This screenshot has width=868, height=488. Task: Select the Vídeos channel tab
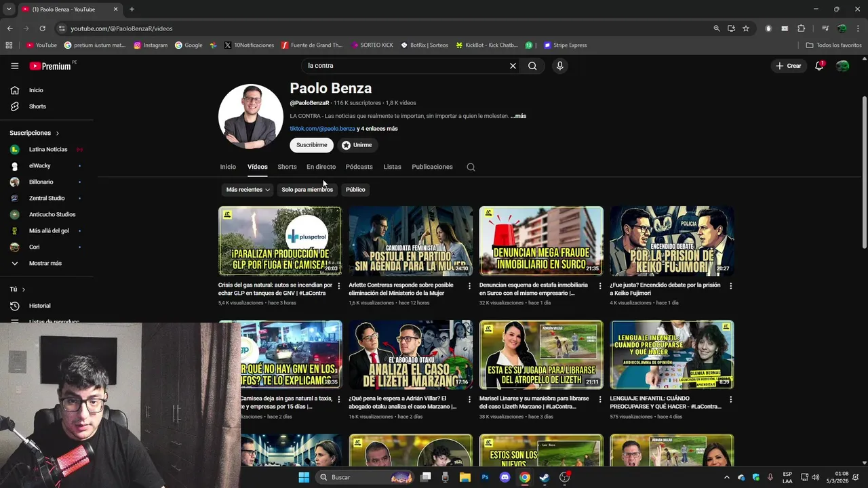[257, 167]
